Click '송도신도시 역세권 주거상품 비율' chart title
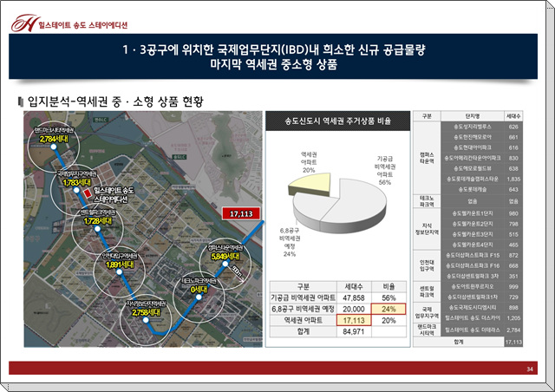This screenshot has width=555, height=392. coord(337,121)
